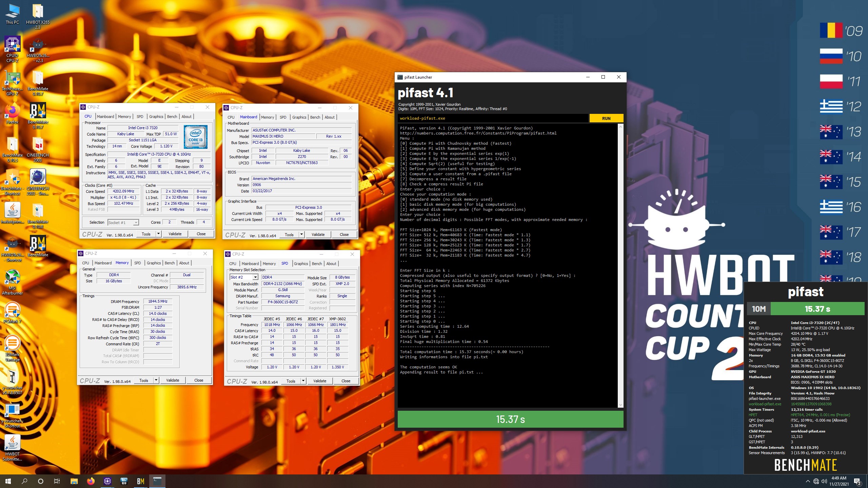Switch to pifast console taskbar icon

(x=157, y=481)
